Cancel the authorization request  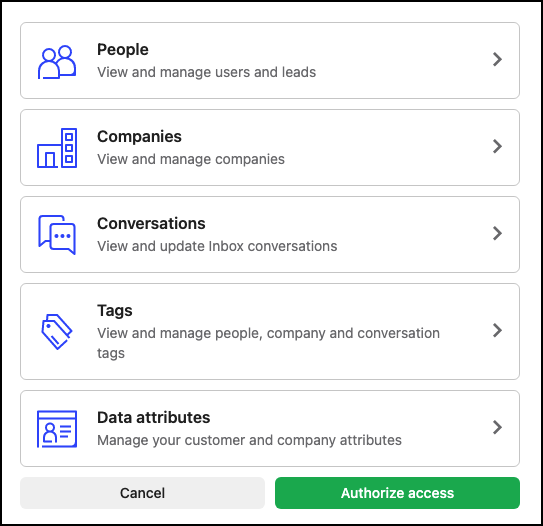142,493
